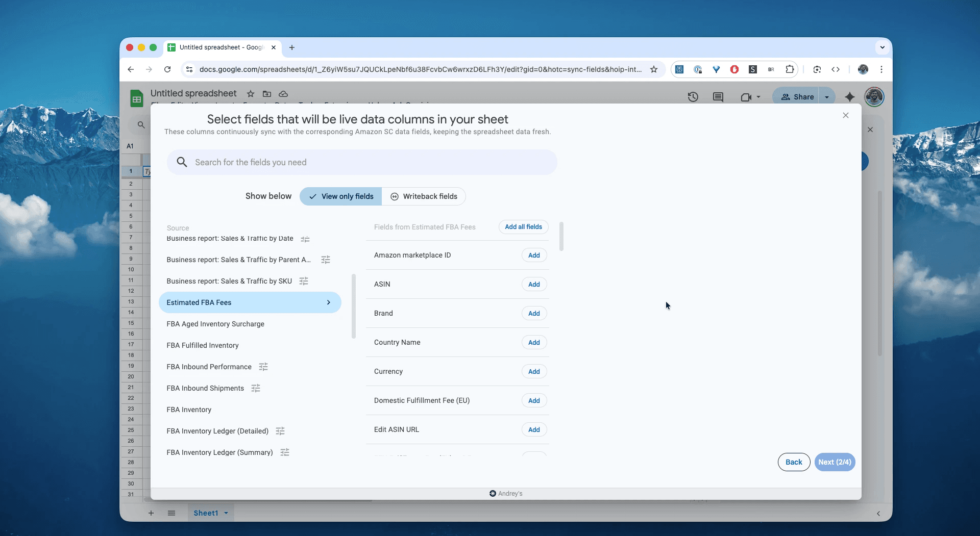Click the move to folder icon
The height and width of the screenshot is (536, 980).
pyautogui.click(x=267, y=94)
